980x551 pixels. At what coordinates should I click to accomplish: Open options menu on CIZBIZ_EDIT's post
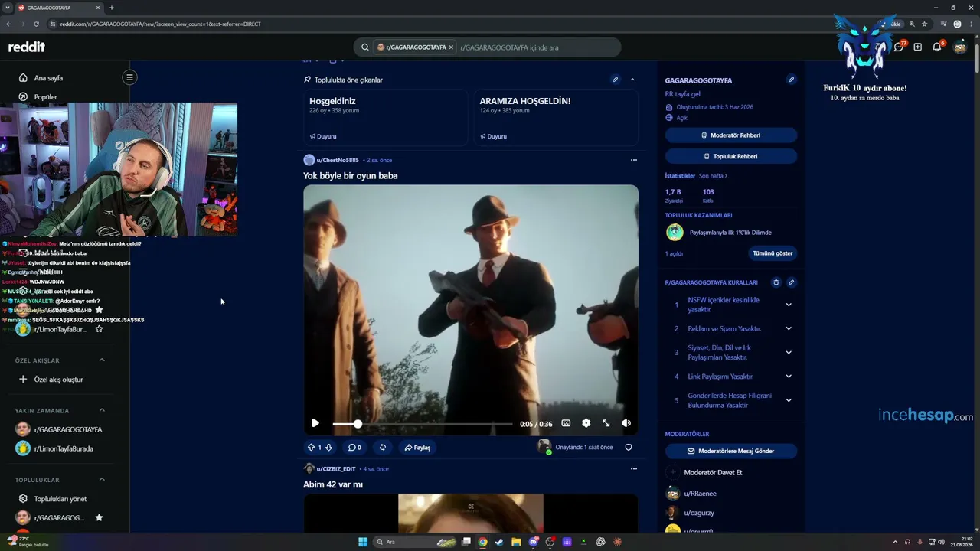point(633,468)
